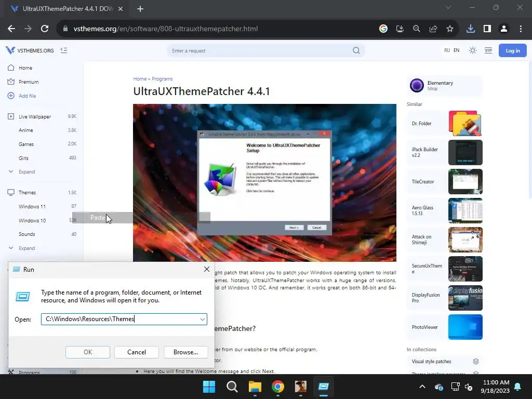Open taskbar Search icon
The image size is (532, 399).
click(232, 387)
